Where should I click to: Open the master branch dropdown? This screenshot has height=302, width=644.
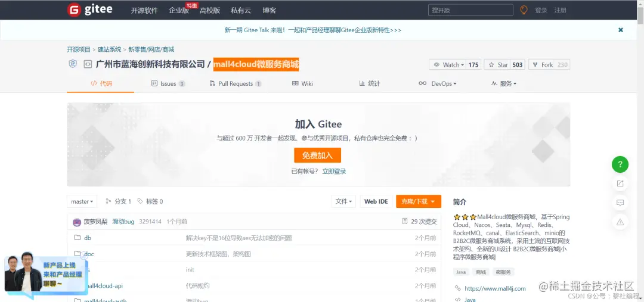[82, 201]
